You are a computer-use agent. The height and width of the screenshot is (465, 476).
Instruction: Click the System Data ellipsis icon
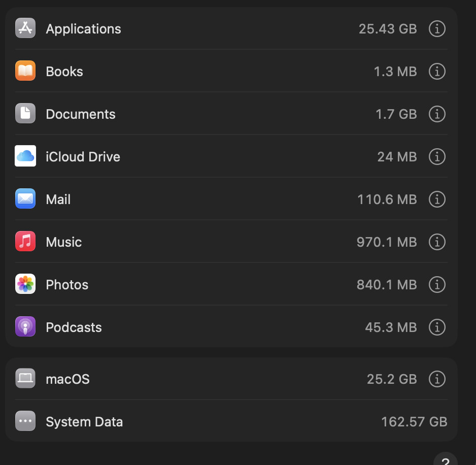click(x=25, y=421)
